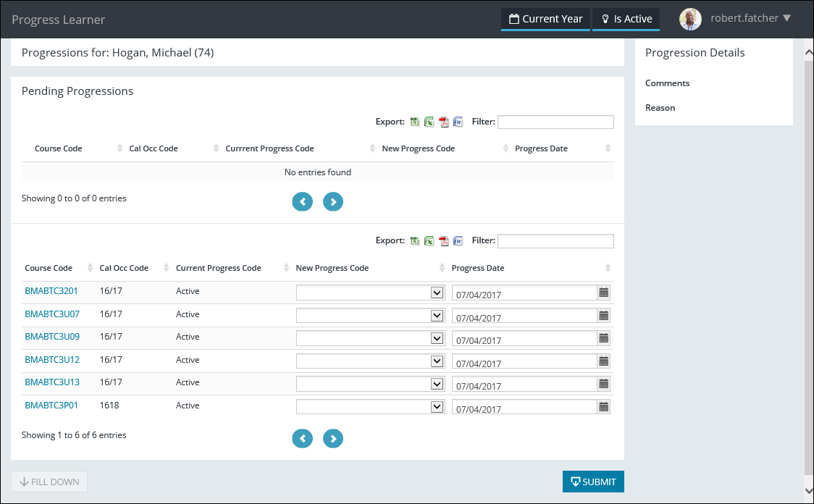The height and width of the screenshot is (504, 814).
Task: Export pending progressions to CSV format
Action: tap(415, 122)
